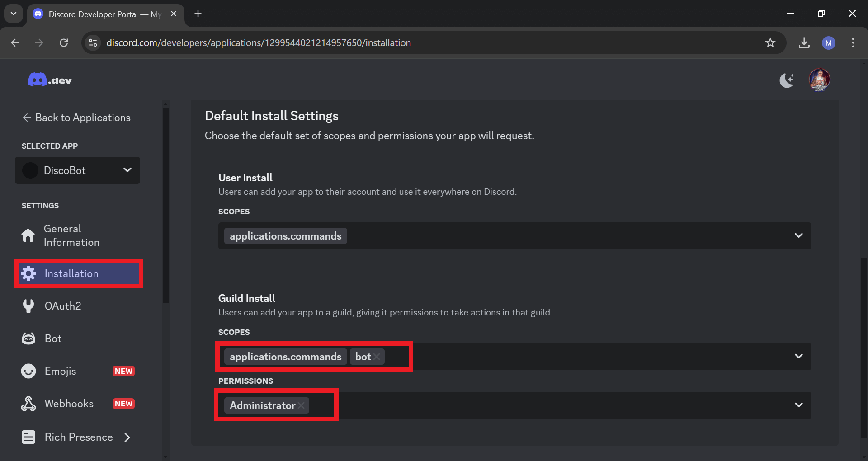Screen dimensions: 868x461
Task: Click the General Information home icon
Action: [28, 235]
